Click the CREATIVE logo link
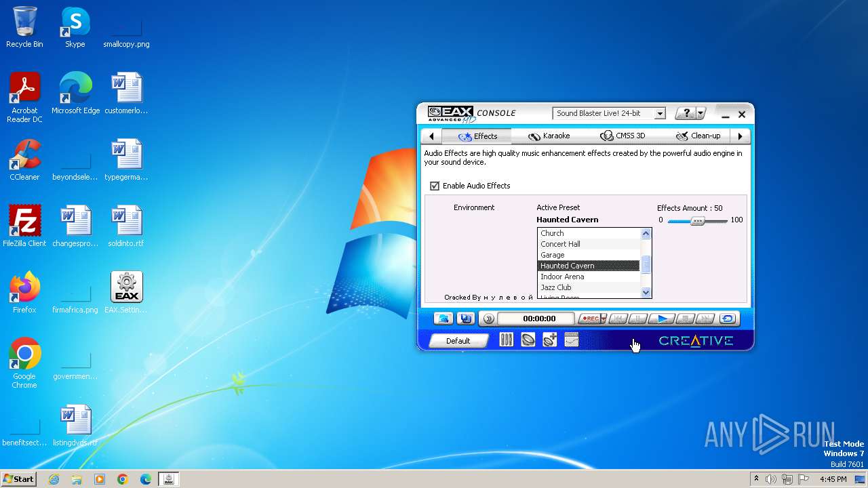This screenshot has width=868, height=488. point(696,341)
